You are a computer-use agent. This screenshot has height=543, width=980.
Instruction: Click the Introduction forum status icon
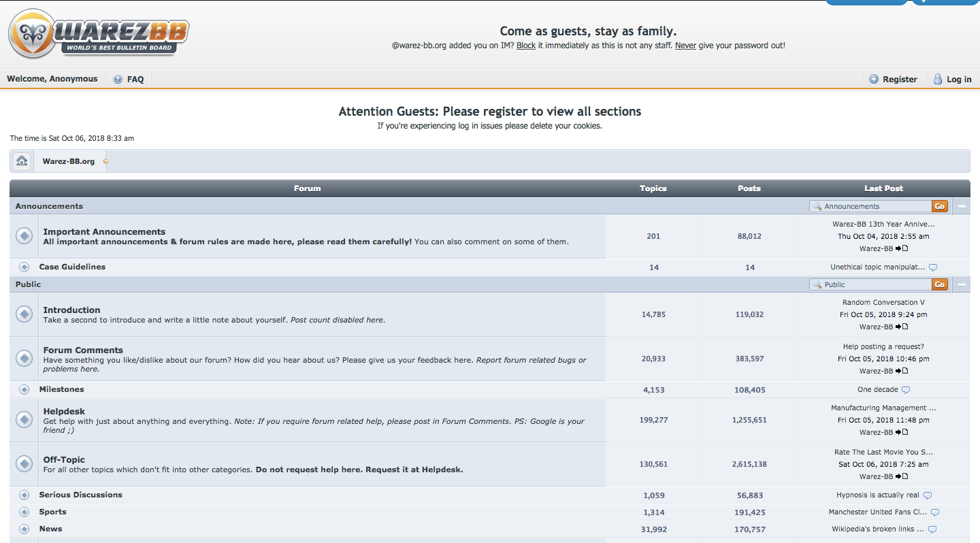pyautogui.click(x=24, y=314)
